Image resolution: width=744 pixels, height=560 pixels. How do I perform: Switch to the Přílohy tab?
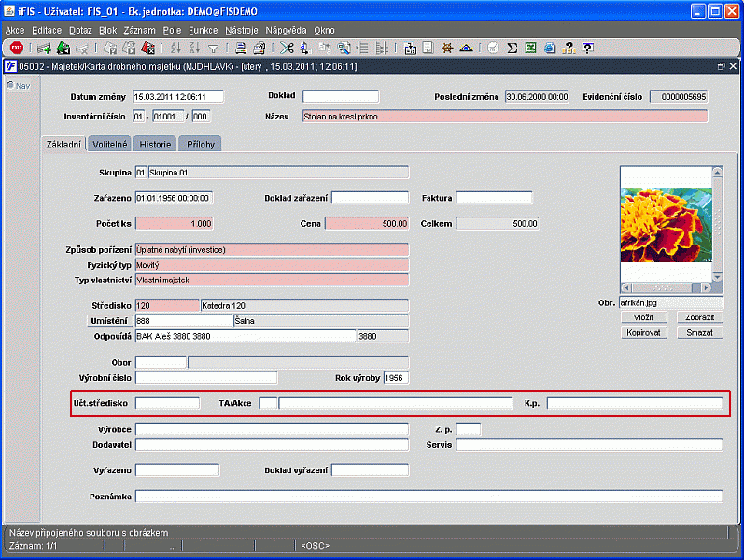[x=201, y=144]
